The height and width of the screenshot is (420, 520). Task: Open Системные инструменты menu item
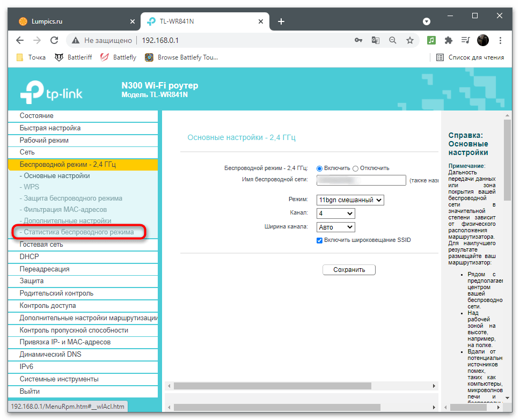click(83, 379)
